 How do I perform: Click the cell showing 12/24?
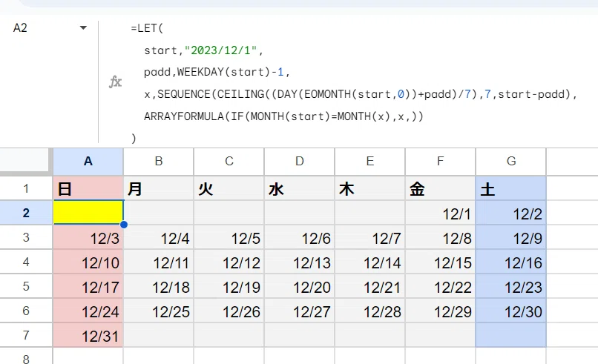[x=88, y=311]
